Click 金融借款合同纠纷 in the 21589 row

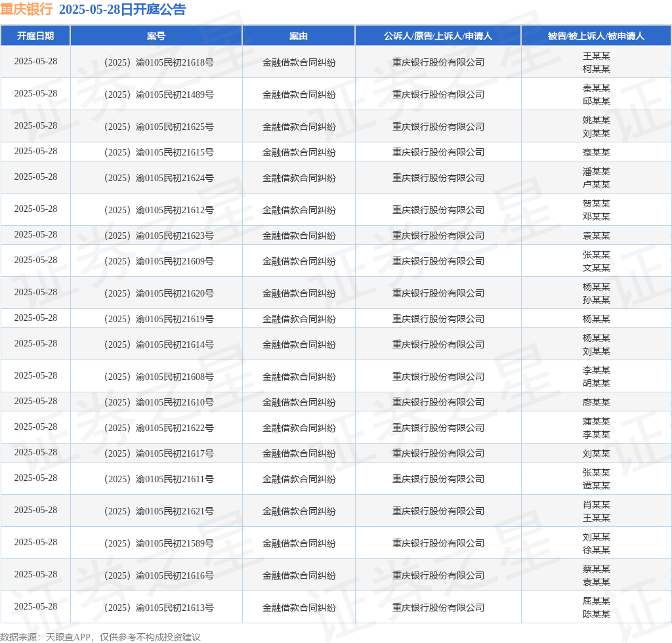tap(299, 544)
